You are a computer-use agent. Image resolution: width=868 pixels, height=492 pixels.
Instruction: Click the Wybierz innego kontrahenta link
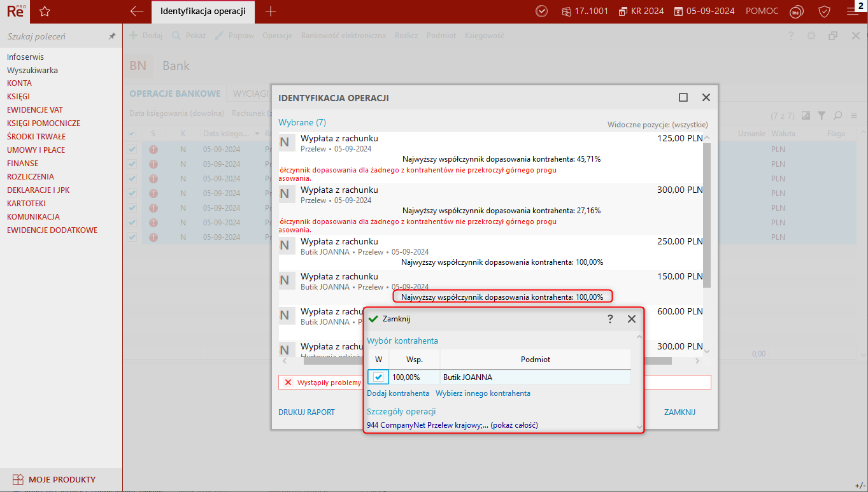tap(483, 393)
